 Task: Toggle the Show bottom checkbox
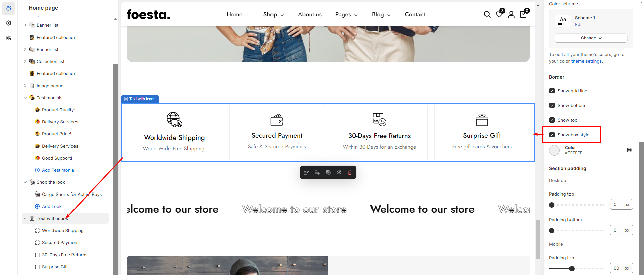pos(552,105)
